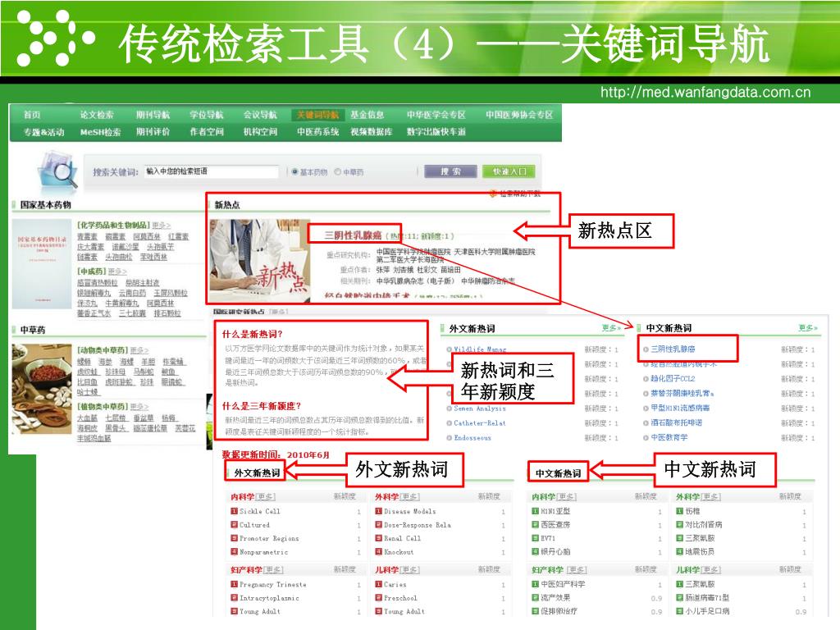Open the 珍珠母 herb link
This screenshot has width=840, height=630.
pos(115,372)
